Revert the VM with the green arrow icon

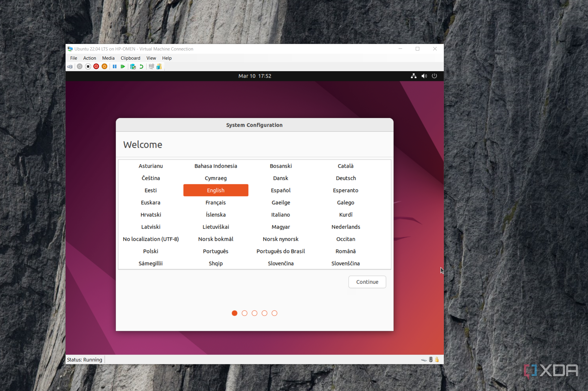click(142, 67)
